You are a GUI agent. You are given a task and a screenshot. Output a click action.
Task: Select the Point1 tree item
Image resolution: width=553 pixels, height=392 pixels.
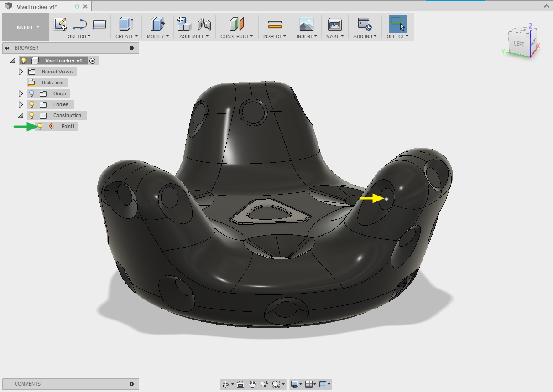pos(68,126)
